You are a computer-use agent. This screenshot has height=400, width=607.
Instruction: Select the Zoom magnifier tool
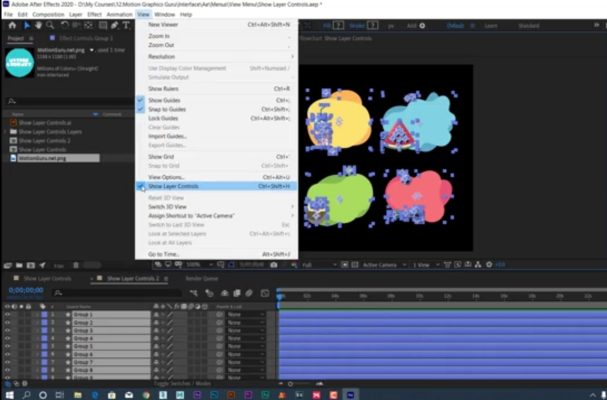click(x=49, y=25)
